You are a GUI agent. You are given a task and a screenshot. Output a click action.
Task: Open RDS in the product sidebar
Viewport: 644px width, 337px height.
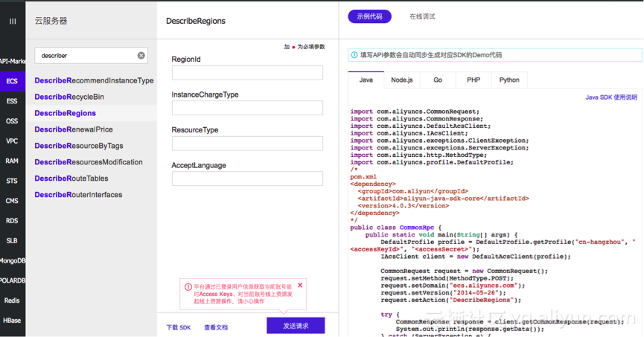pyautogui.click(x=13, y=221)
